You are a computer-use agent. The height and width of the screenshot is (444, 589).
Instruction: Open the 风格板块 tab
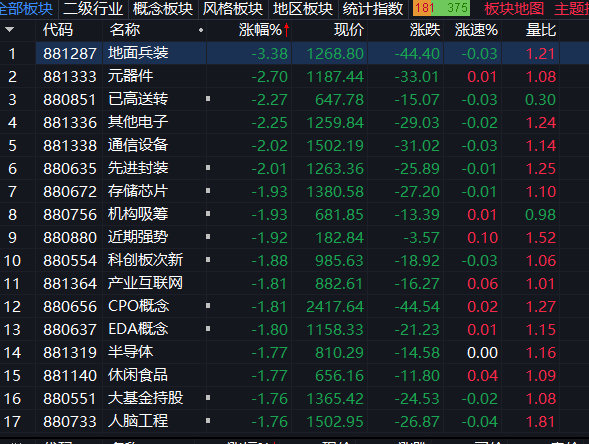click(233, 9)
